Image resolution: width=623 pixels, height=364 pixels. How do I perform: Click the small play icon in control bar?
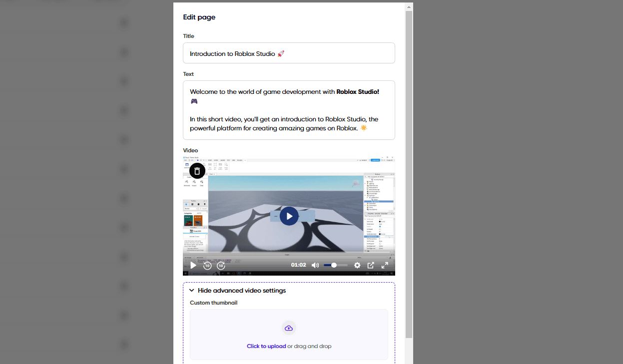[193, 265]
